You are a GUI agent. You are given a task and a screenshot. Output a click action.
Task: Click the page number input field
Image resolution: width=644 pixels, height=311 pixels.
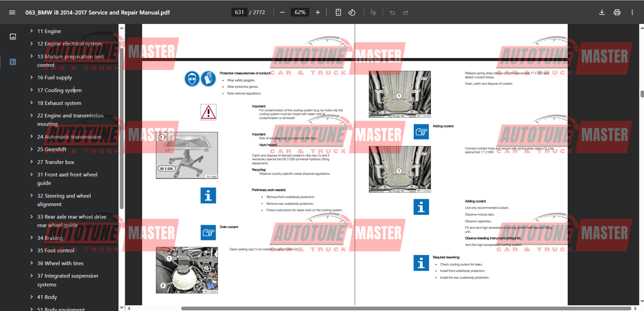(239, 12)
